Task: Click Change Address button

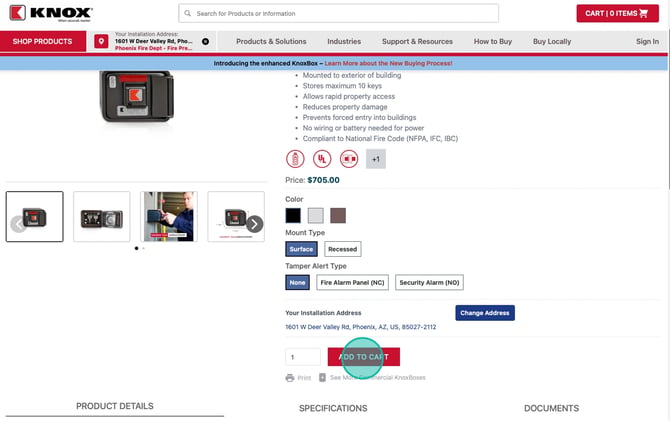Action: (x=485, y=313)
